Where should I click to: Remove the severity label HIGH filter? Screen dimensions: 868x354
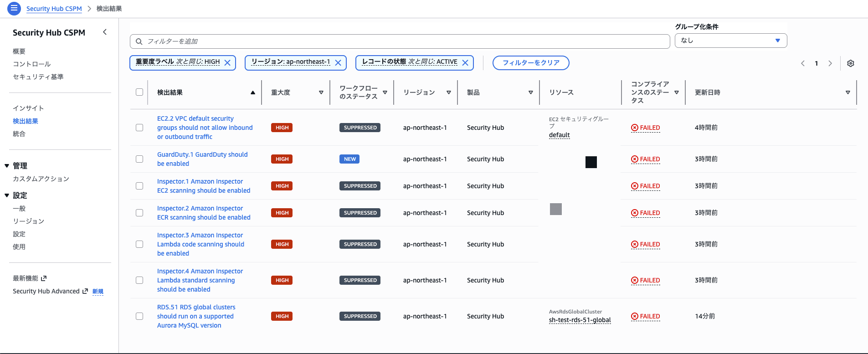[227, 62]
